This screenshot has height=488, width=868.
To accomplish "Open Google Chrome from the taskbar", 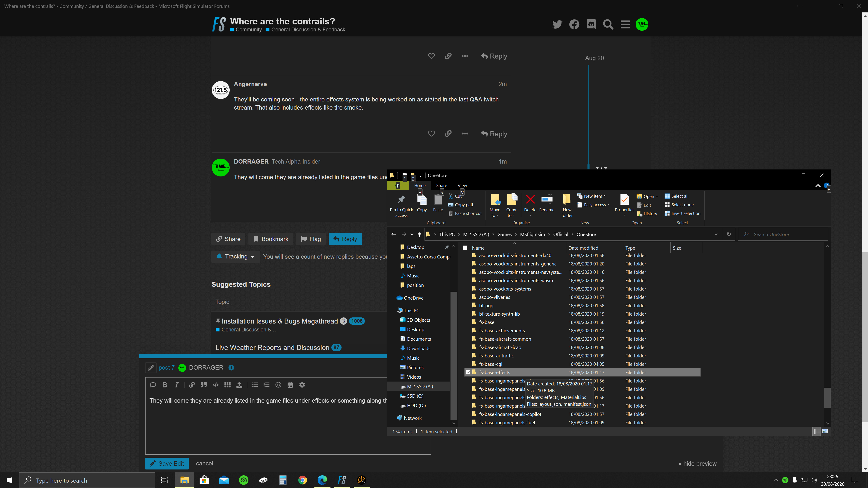I will click(x=302, y=480).
